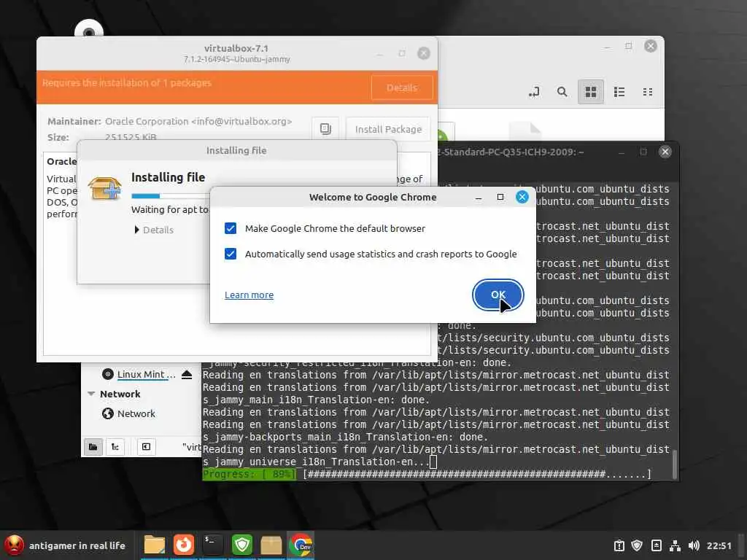Open the Learn more link

coord(249,295)
